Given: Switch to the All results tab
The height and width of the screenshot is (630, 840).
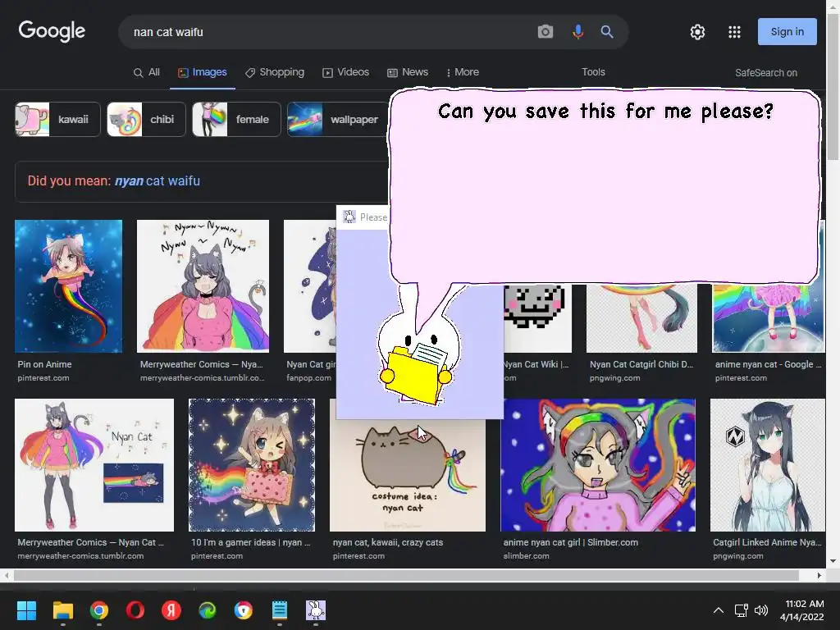Looking at the screenshot, I should [147, 72].
